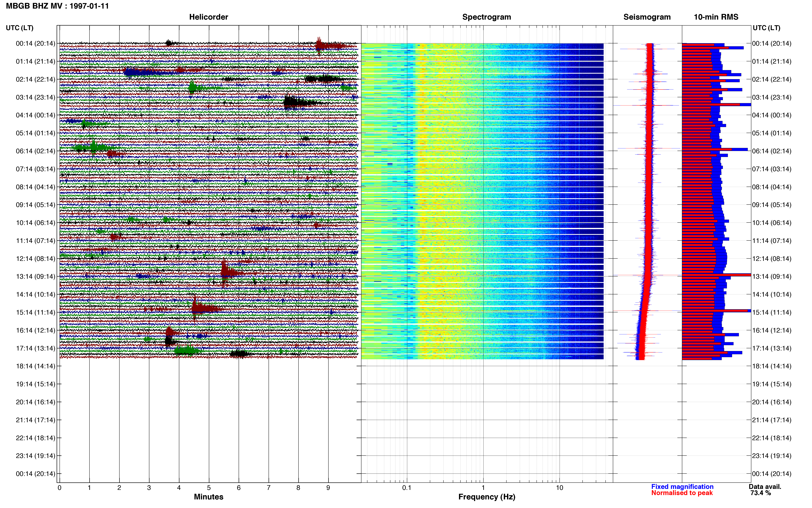This screenshot has height=508, width=812.
Task: Click the "1" tick on the Frequency axis
Action: coord(483,488)
